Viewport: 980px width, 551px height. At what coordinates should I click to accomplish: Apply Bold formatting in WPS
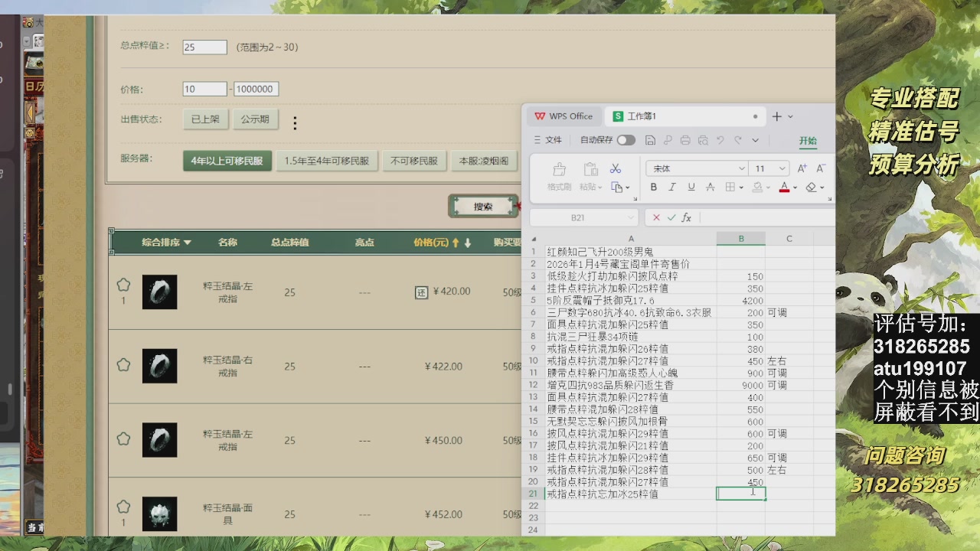pyautogui.click(x=653, y=187)
